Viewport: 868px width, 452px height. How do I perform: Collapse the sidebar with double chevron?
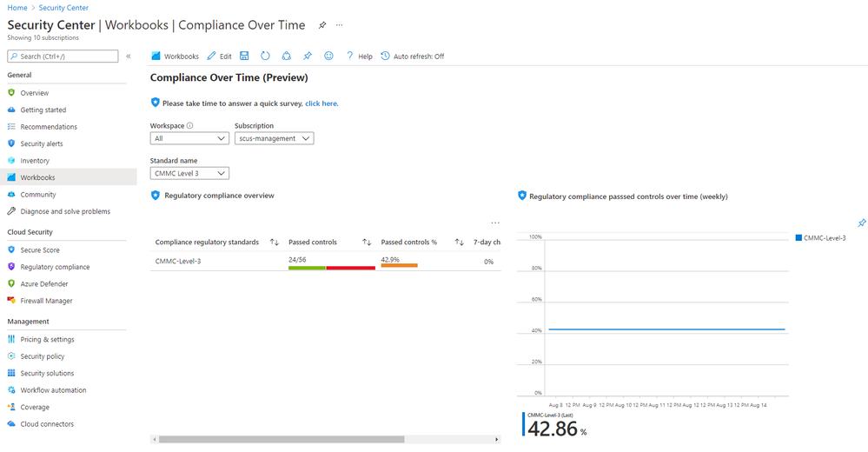click(x=129, y=56)
